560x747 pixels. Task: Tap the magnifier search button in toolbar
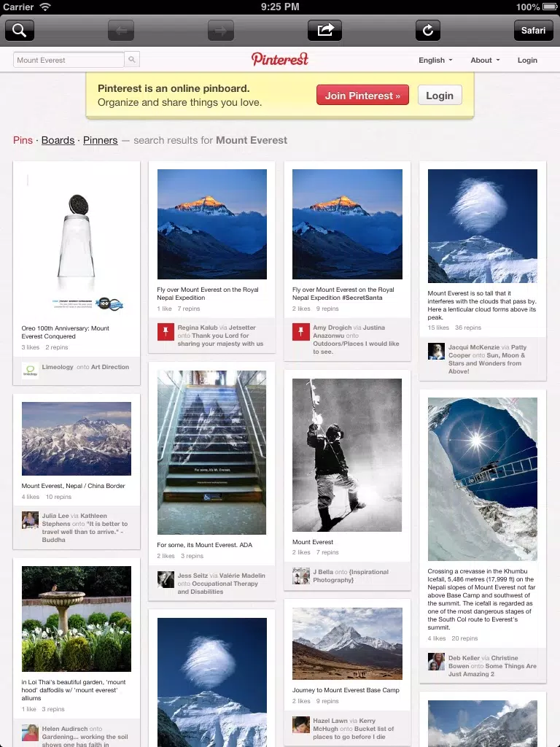pyautogui.click(x=20, y=31)
